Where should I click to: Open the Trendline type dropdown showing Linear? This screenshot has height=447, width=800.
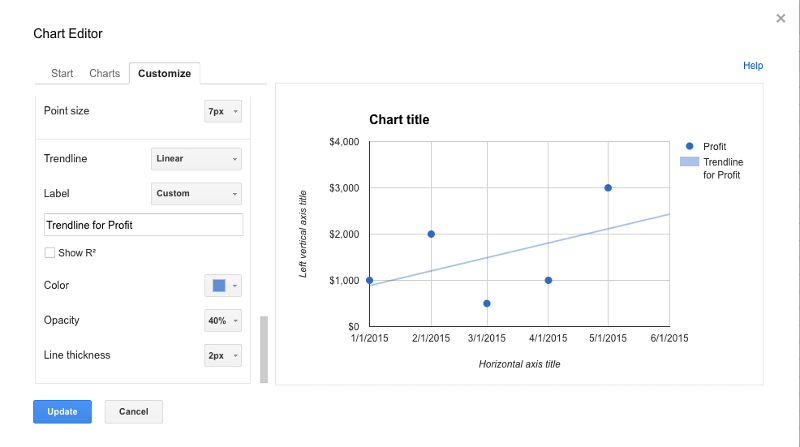[196, 159]
